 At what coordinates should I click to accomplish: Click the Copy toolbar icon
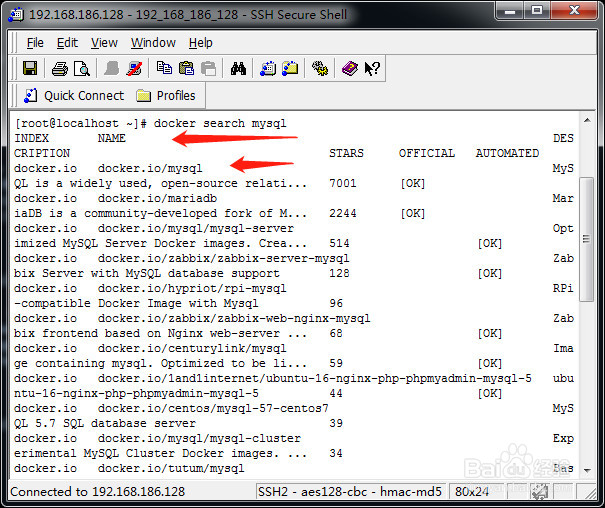point(164,68)
